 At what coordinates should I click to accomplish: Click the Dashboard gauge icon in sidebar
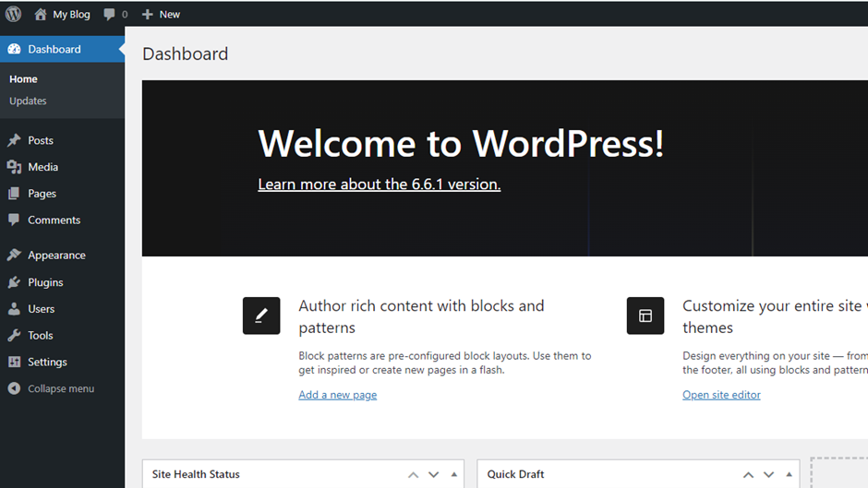14,49
